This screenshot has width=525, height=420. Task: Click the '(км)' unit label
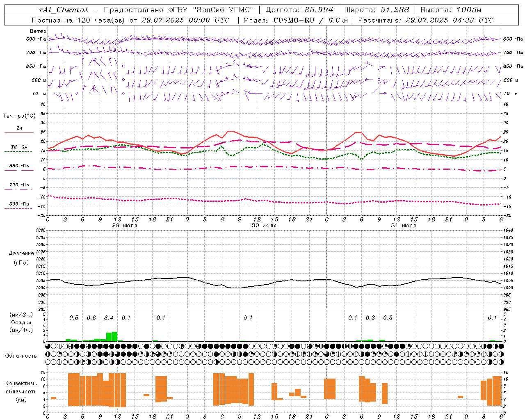[22, 399]
